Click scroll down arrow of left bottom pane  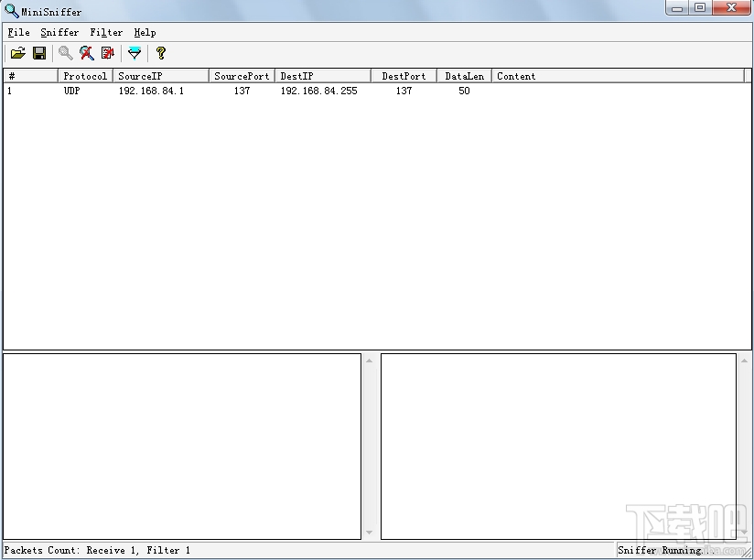[x=370, y=533]
